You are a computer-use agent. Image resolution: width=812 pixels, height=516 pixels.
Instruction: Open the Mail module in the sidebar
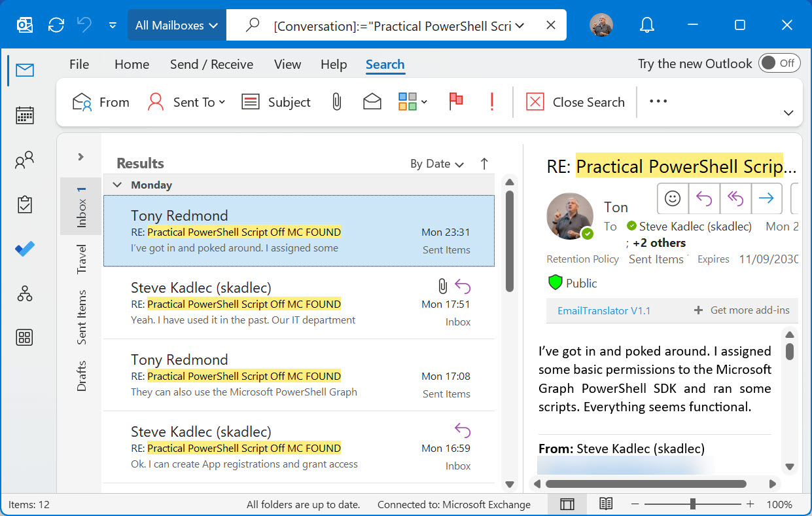pos(25,70)
